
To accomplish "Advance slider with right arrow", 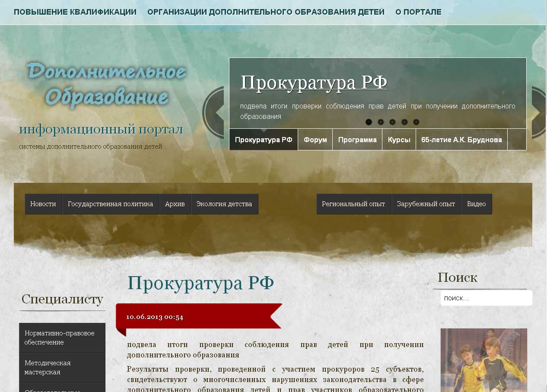I will 539,112.
